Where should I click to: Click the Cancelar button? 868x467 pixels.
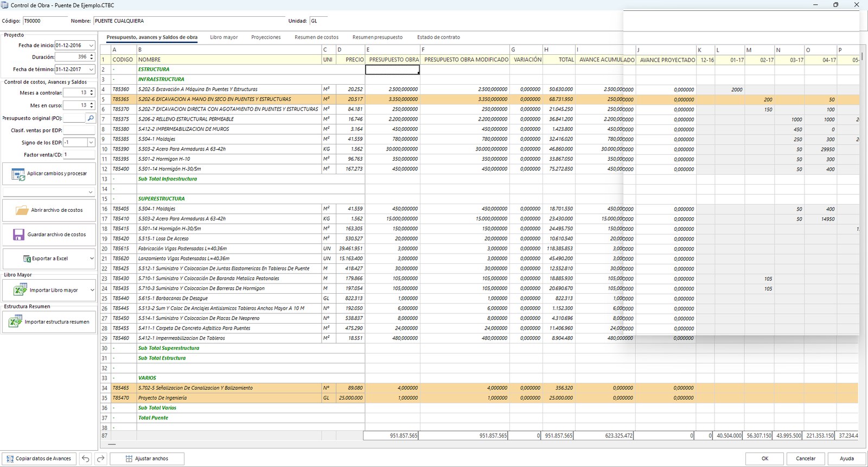(806, 459)
